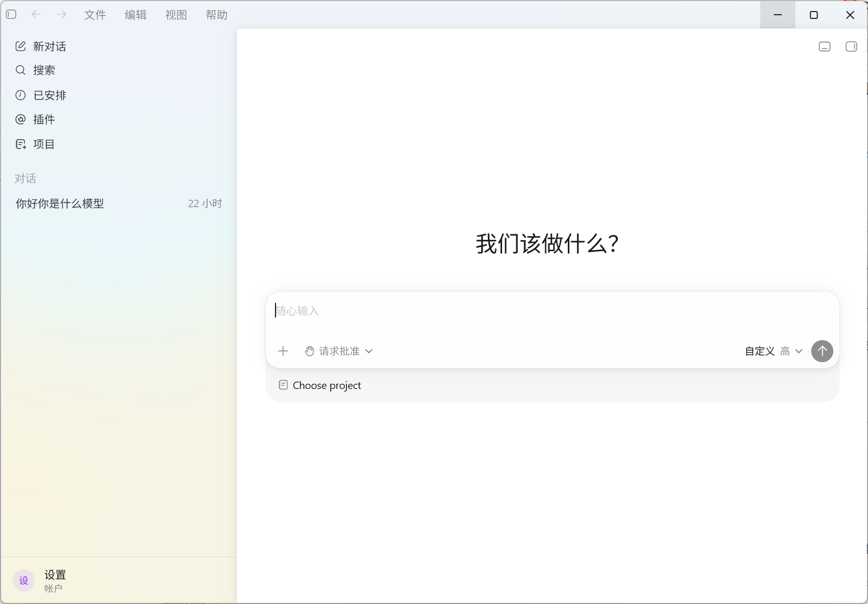Send message with the up-arrow button

pyautogui.click(x=822, y=351)
